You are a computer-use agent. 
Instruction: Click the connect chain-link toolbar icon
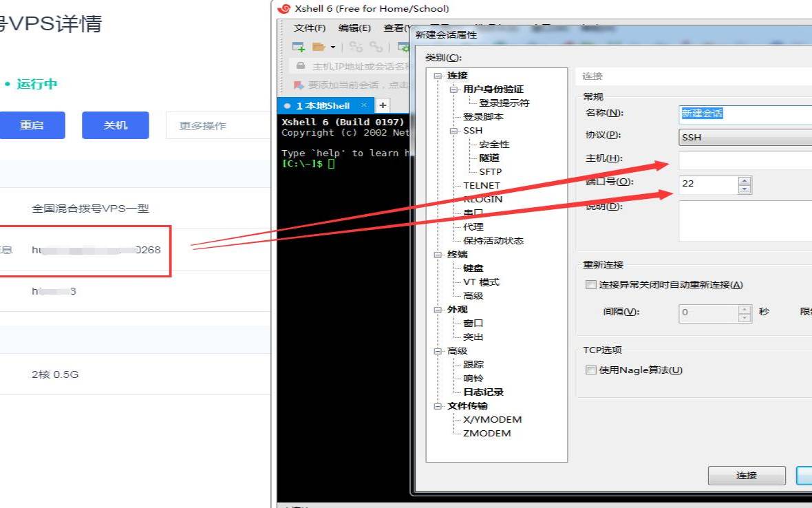pos(356,47)
